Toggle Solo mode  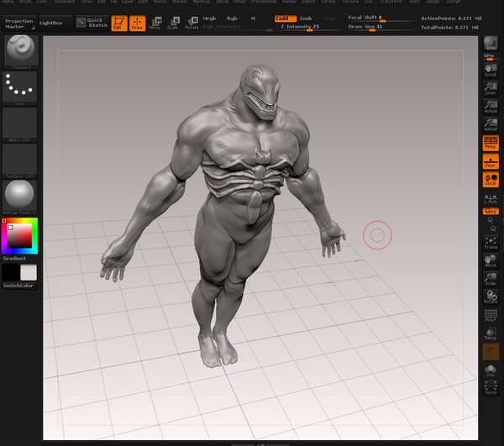pyautogui.click(x=491, y=370)
